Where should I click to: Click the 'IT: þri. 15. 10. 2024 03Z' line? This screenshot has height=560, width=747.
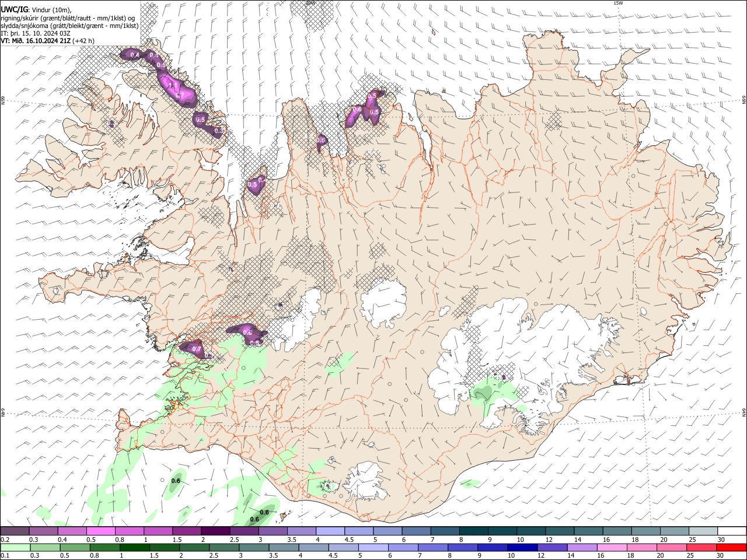(x=36, y=33)
